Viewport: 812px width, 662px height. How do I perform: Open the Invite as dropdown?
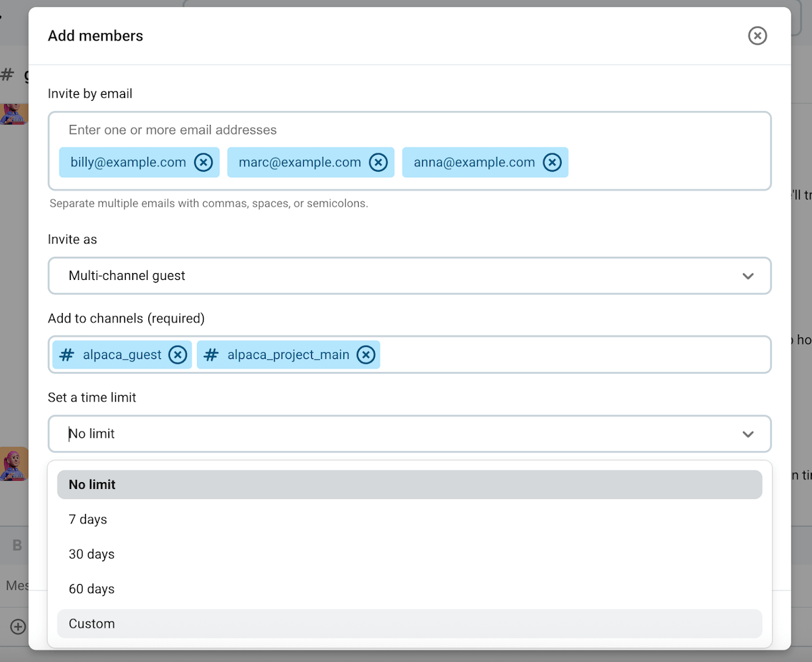pos(409,275)
